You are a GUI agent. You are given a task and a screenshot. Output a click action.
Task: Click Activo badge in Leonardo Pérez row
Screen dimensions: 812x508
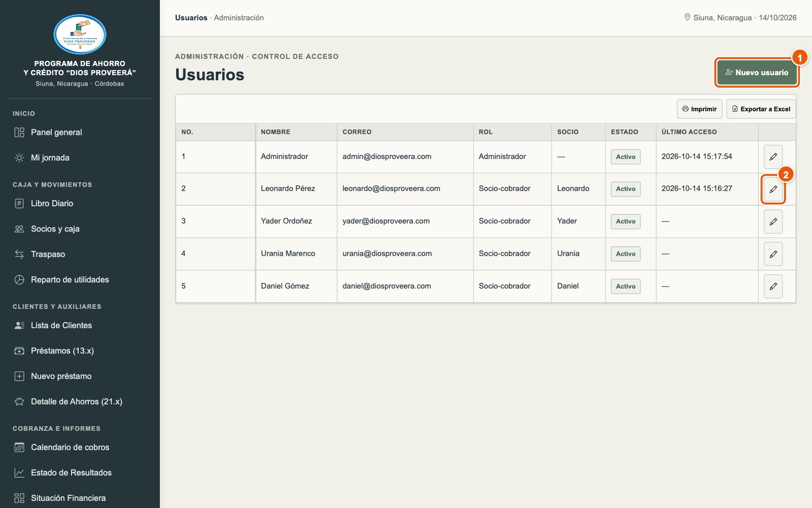click(626, 189)
